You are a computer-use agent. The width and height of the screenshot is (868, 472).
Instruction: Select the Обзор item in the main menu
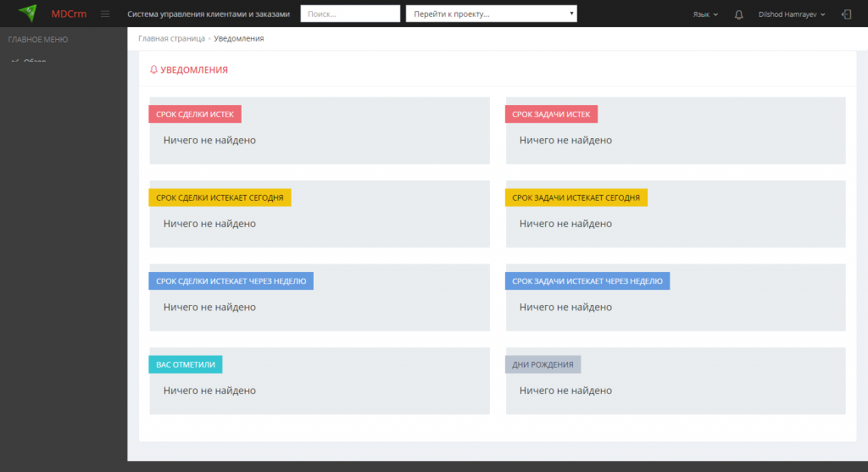[x=35, y=61]
